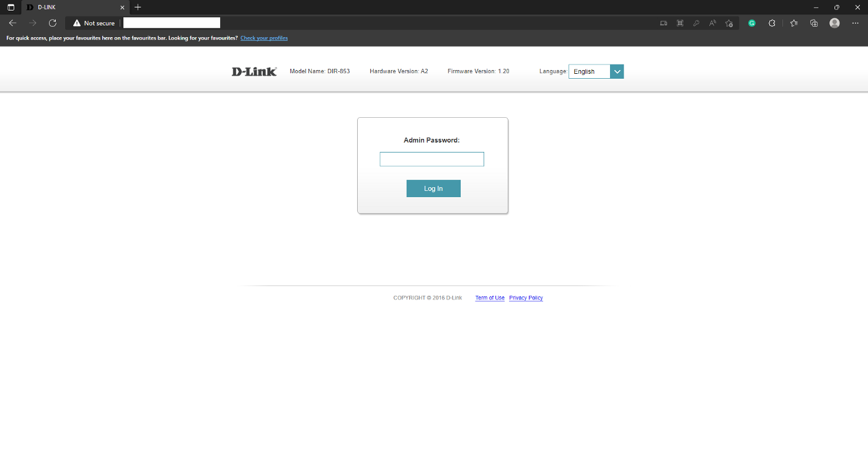
Task: Click the Not secure warning indicator
Action: 93,23
